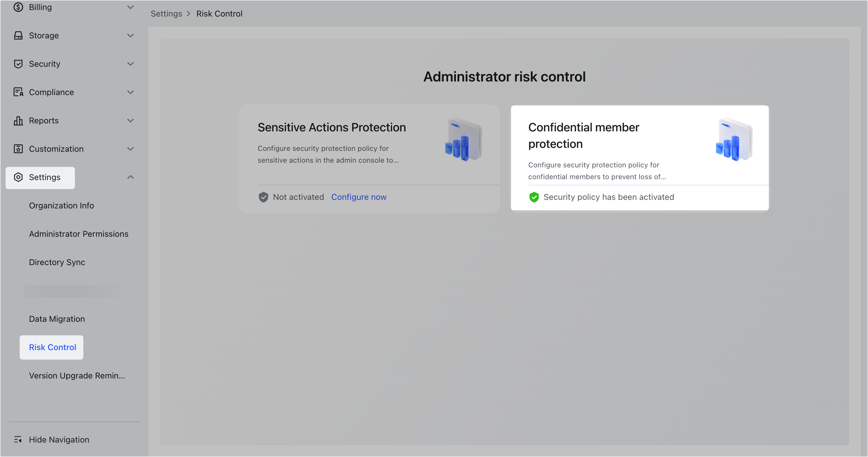Screen dimensions: 868x457
Task: Click the 'Administrator risk control' heading
Action: click(x=504, y=77)
